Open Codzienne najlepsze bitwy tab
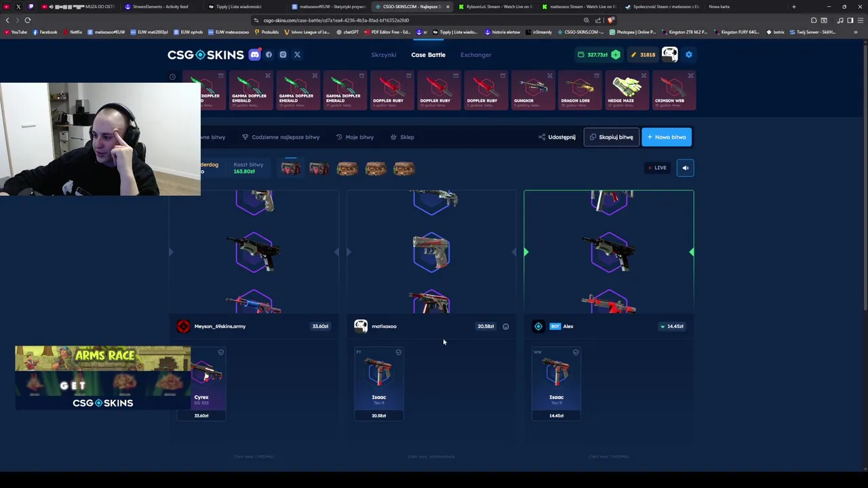868x488 pixels. [281, 137]
